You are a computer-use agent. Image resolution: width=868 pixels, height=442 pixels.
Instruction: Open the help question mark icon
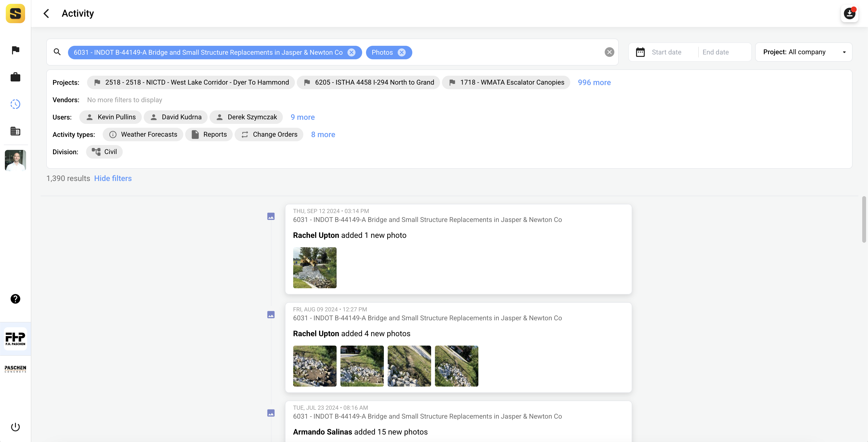15,299
